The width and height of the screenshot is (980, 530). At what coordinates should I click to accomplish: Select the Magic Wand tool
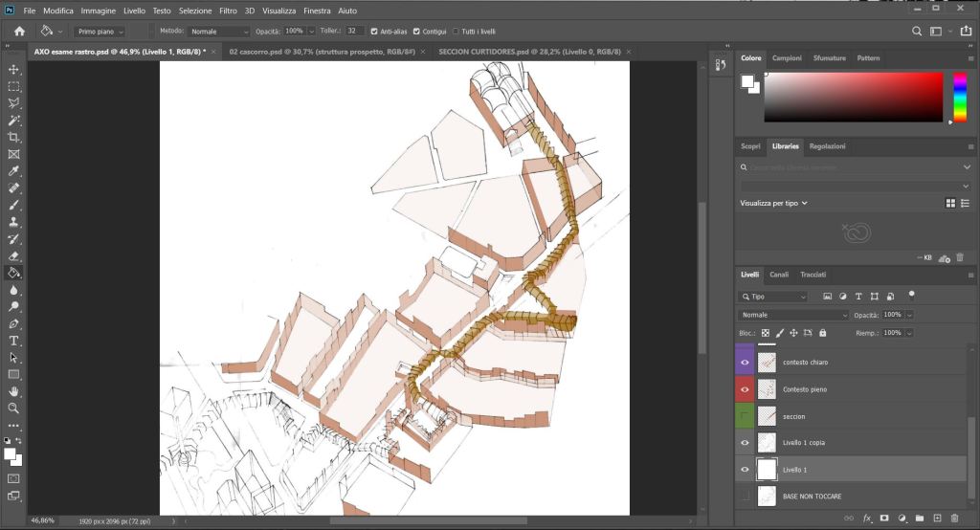point(13,120)
